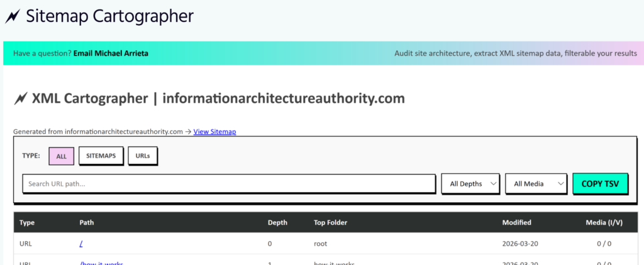Click the Media (I/V) column header
The height and width of the screenshot is (265, 644).
604,223
